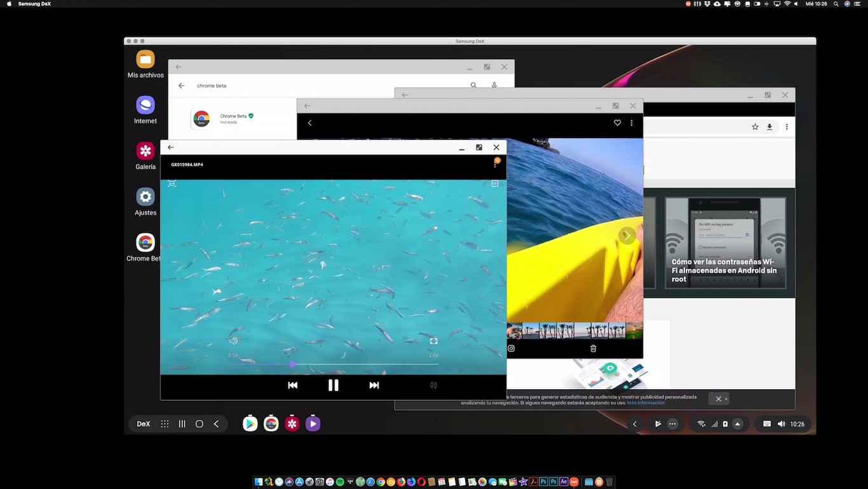Open Galería from the DeX desktop

pos(146,151)
